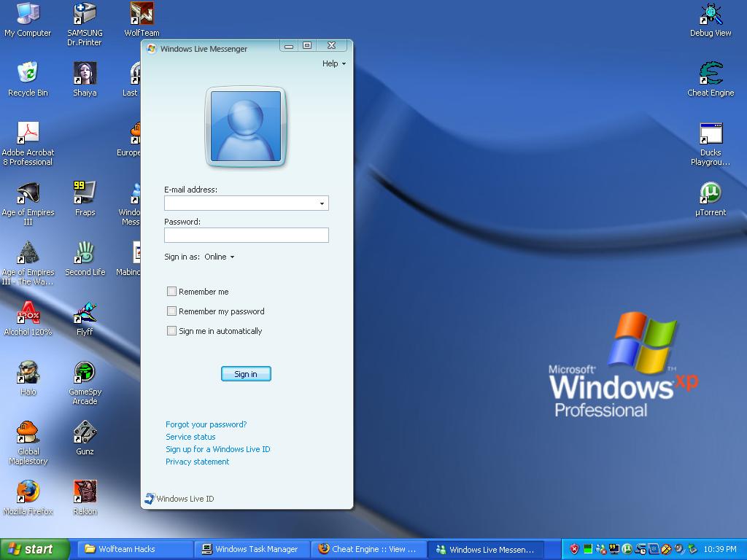
Task: Minimize the Windows Live Messenger window
Action: pos(289,46)
